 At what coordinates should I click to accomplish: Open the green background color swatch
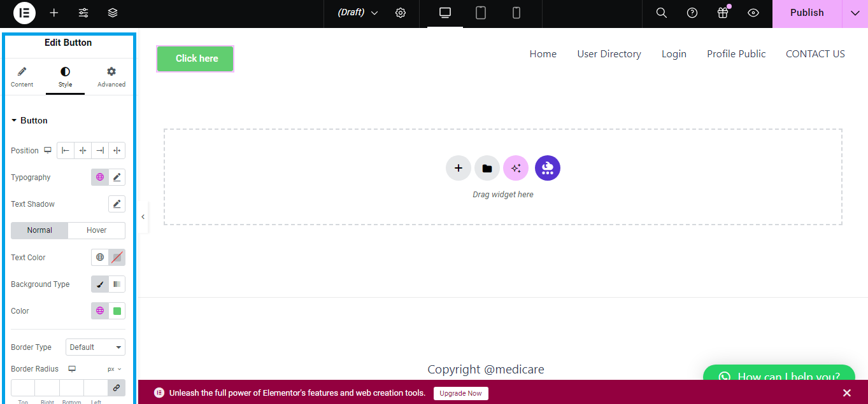pos(117,311)
